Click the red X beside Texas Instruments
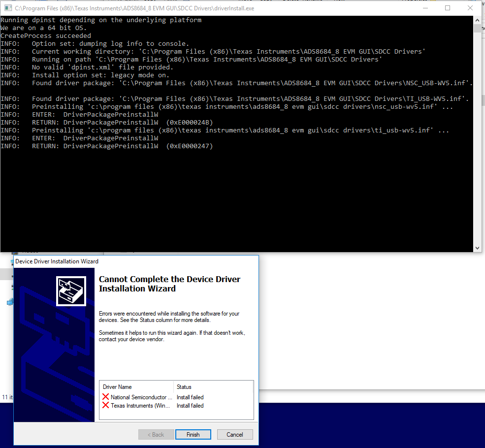Image resolution: width=485 pixels, height=448 pixels. pyautogui.click(x=105, y=405)
